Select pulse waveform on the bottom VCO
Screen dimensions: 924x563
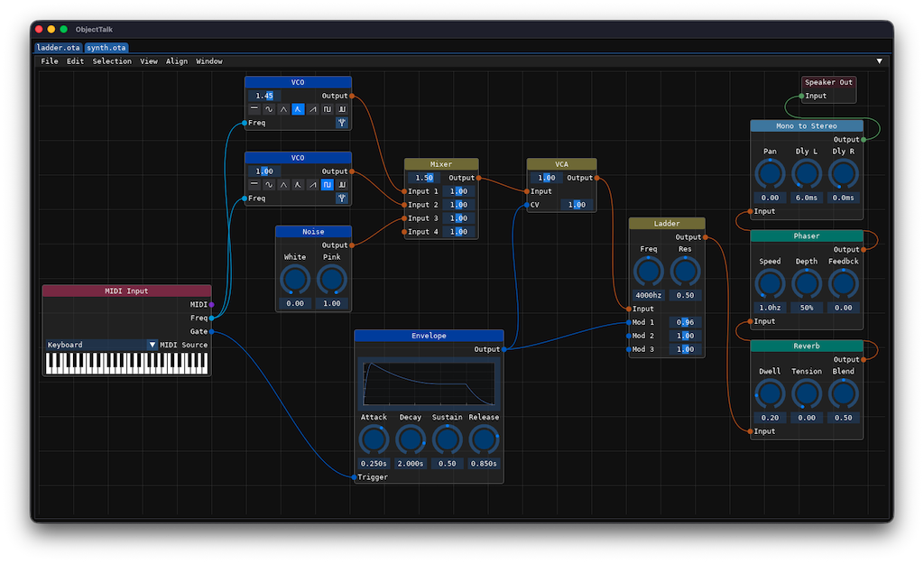pos(342,185)
